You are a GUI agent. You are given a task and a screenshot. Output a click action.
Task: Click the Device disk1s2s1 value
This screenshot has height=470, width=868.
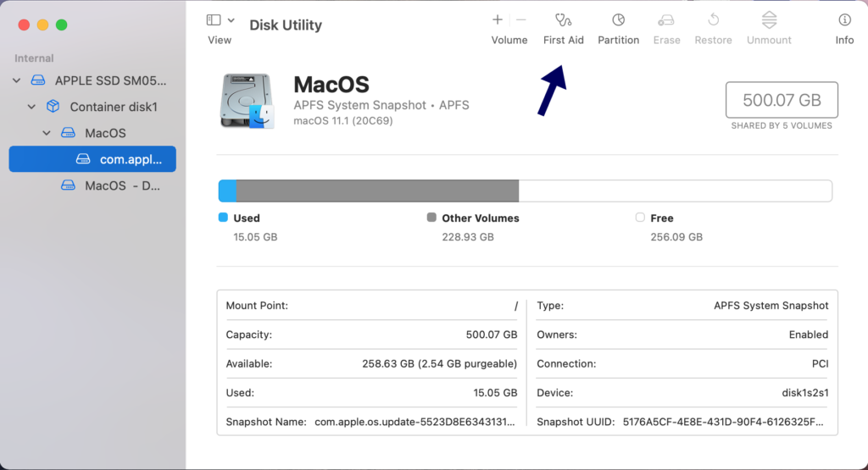tap(805, 393)
